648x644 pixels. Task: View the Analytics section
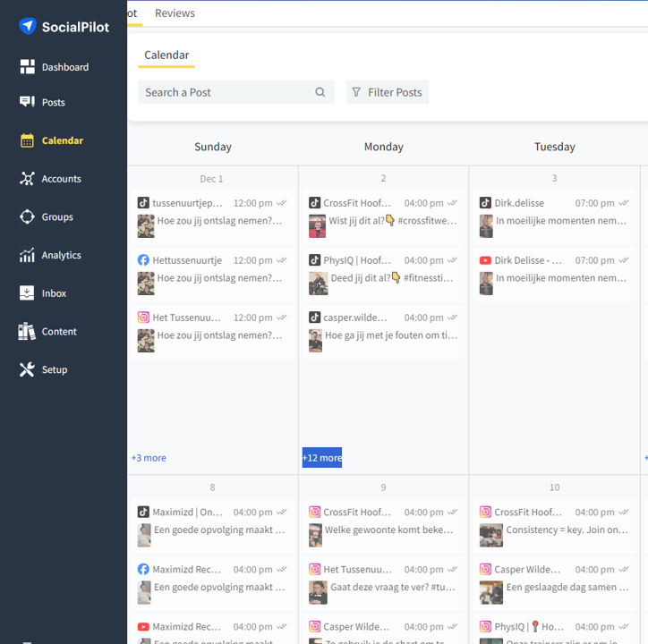click(61, 256)
